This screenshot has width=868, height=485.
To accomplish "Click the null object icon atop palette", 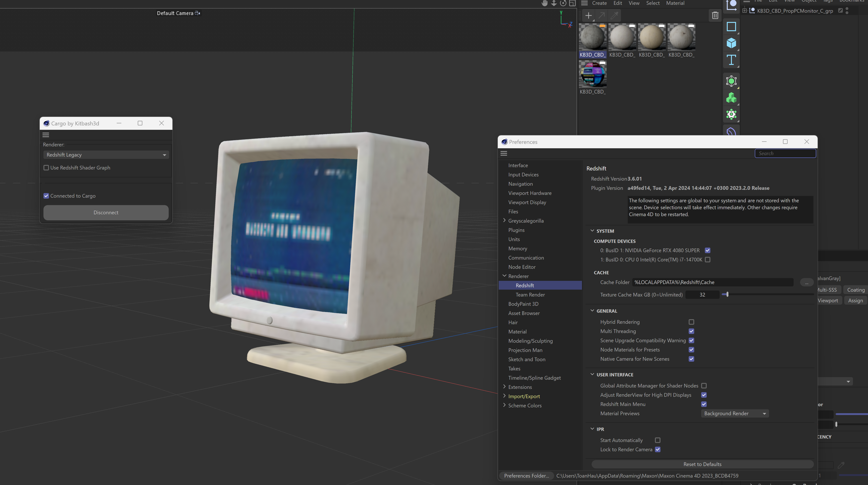I will (x=731, y=5).
